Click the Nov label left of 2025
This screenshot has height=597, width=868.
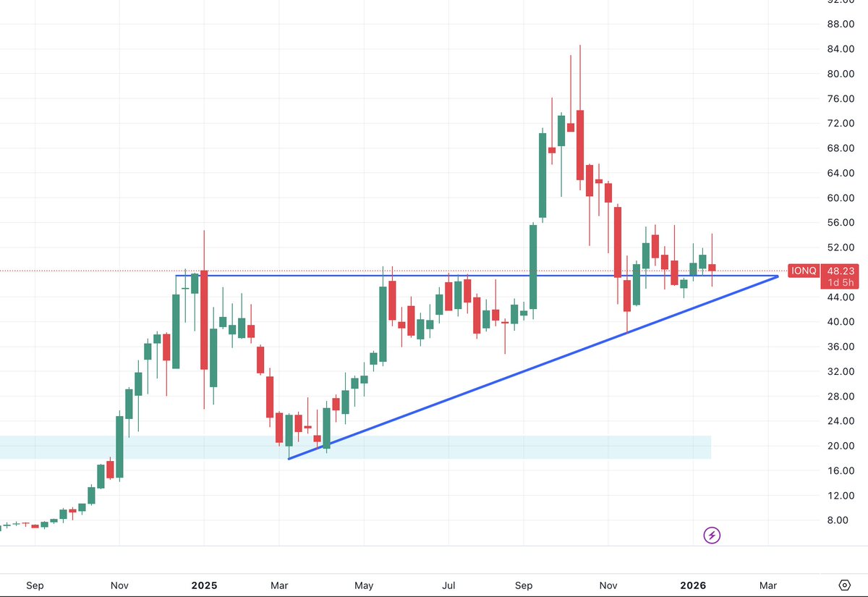120,585
